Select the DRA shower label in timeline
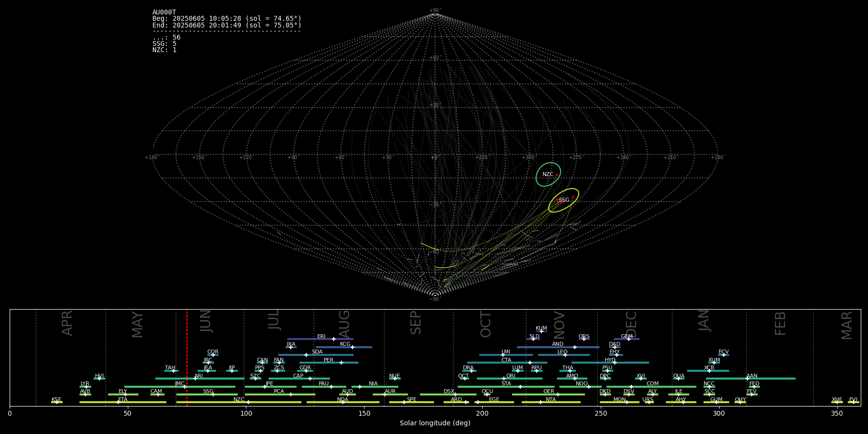This screenshot has height=434, width=868. coord(468,368)
